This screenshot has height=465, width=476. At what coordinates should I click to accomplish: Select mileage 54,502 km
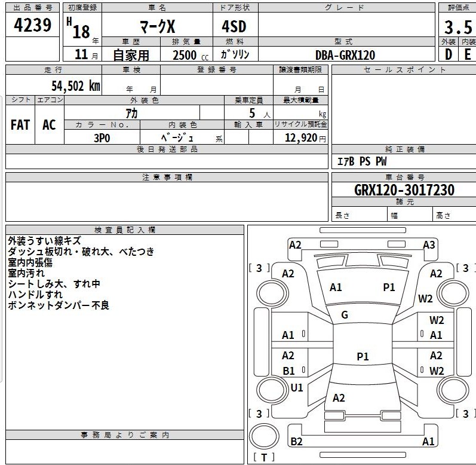tap(76, 85)
